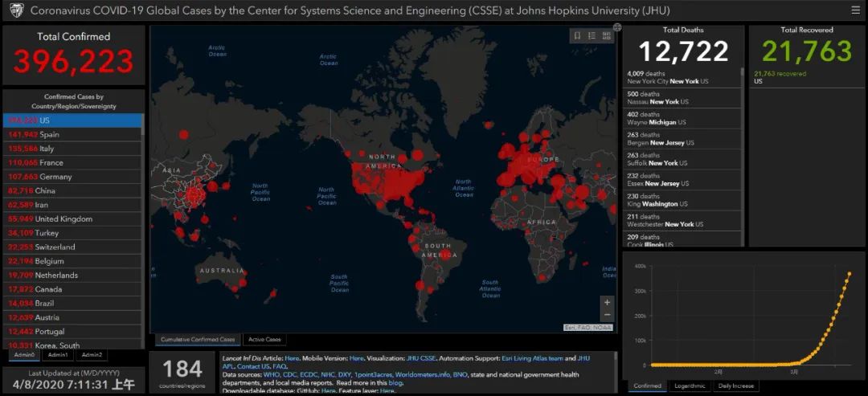The height and width of the screenshot is (396, 868).
Task: Select the Austria row in country list
Action: pyautogui.click(x=72, y=317)
